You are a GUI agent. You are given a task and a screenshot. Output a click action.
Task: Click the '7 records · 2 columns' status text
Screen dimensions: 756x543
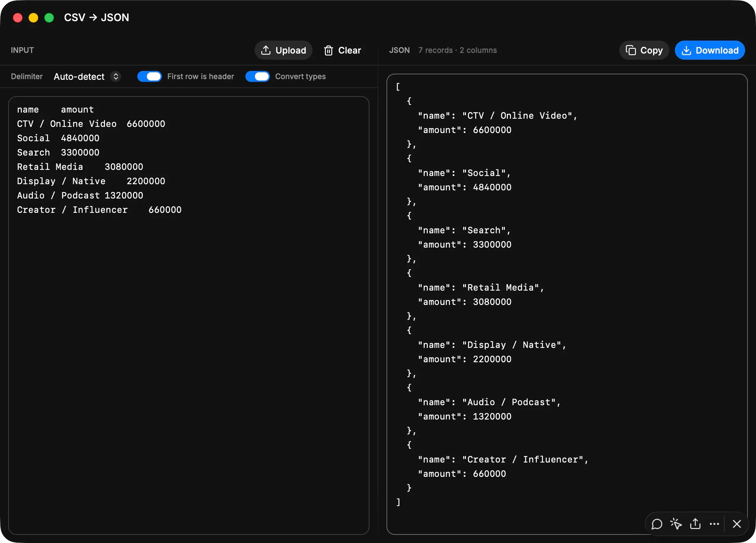[457, 50]
